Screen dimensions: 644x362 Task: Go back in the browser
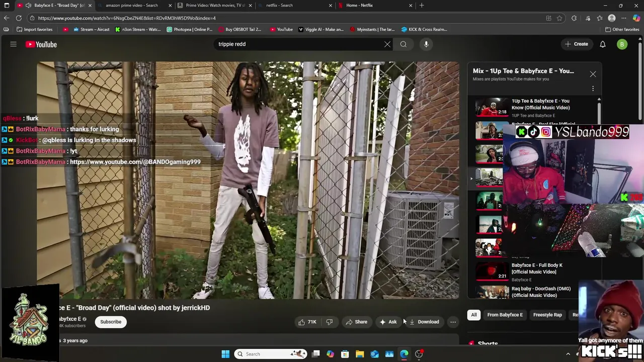pyautogui.click(x=6, y=18)
